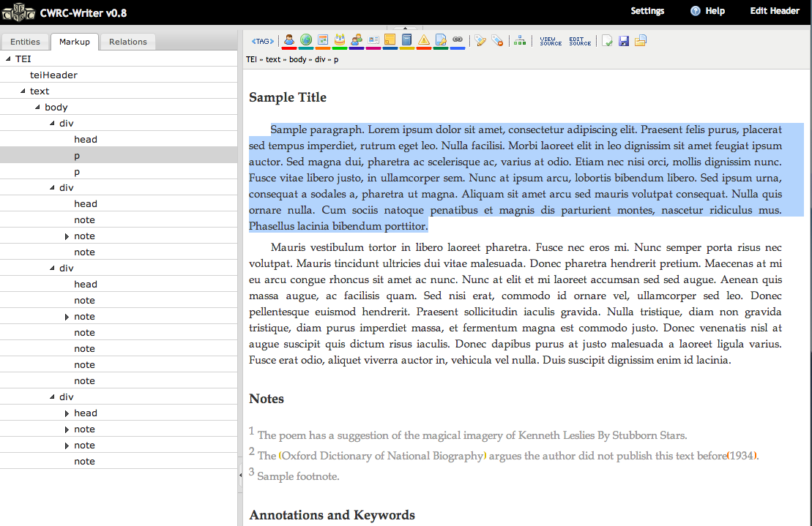This screenshot has width=812, height=526.
Task: Select the Markup tab
Action: click(x=74, y=42)
